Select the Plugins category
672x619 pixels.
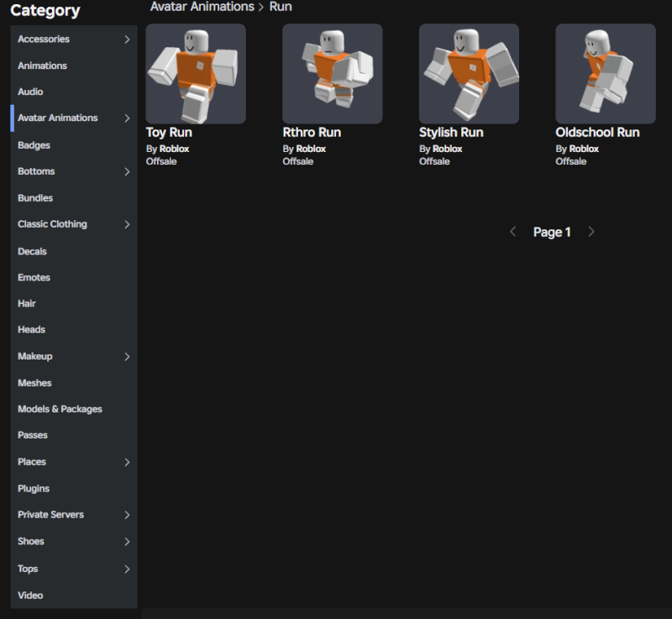pyautogui.click(x=74, y=489)
